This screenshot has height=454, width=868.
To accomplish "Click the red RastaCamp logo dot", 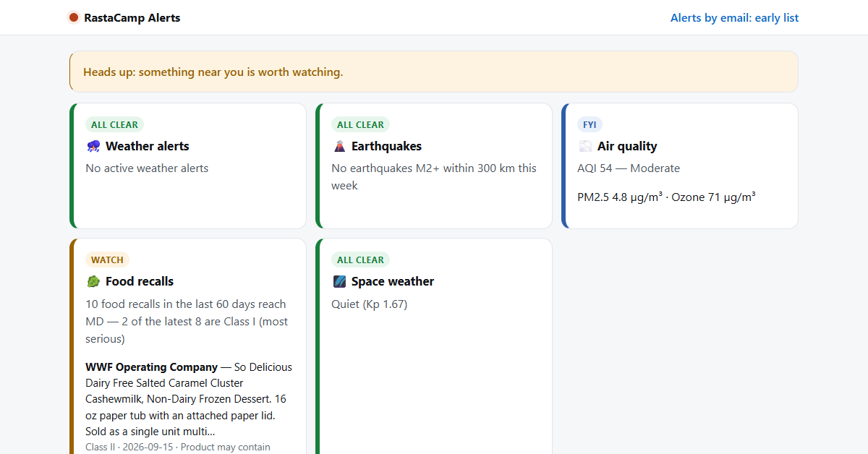I will point(74,17).
